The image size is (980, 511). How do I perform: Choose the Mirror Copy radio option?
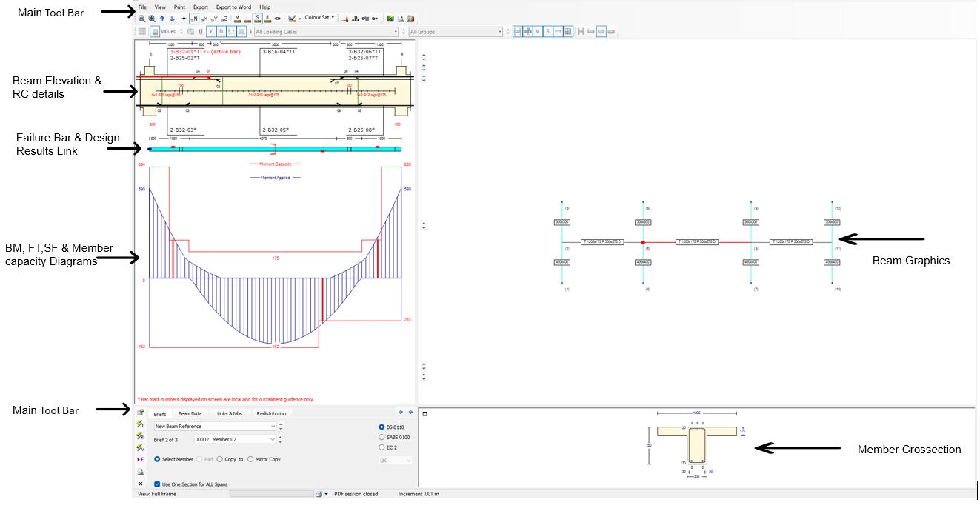point(264,459)
